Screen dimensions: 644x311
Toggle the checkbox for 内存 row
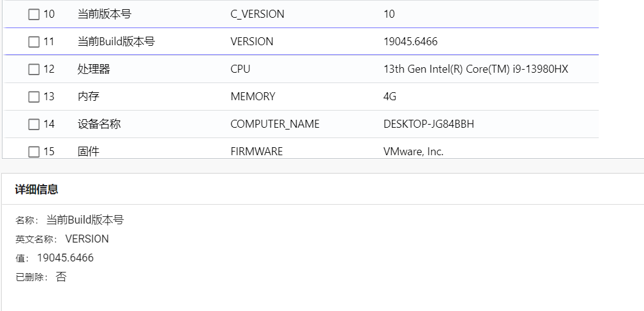point(34,97)
